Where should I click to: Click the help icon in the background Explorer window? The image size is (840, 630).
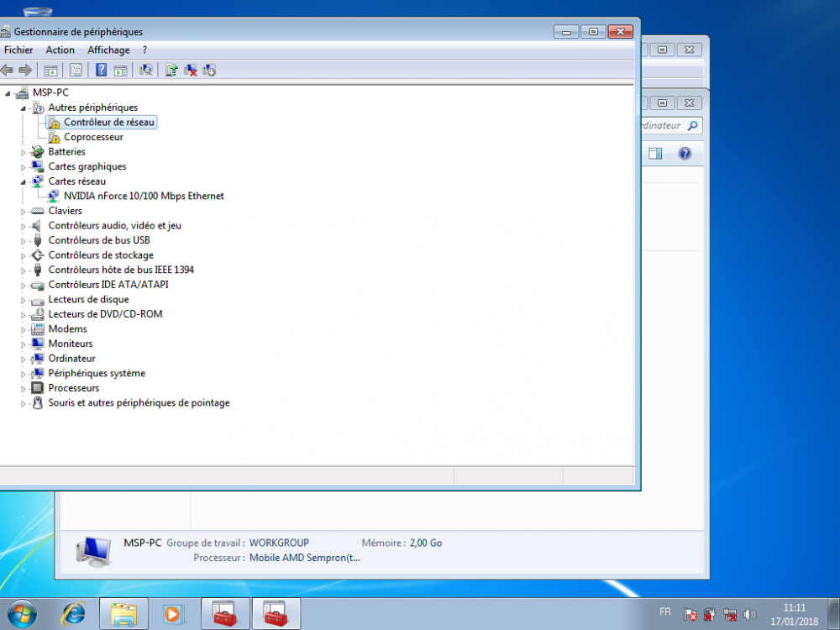point(684,154)
